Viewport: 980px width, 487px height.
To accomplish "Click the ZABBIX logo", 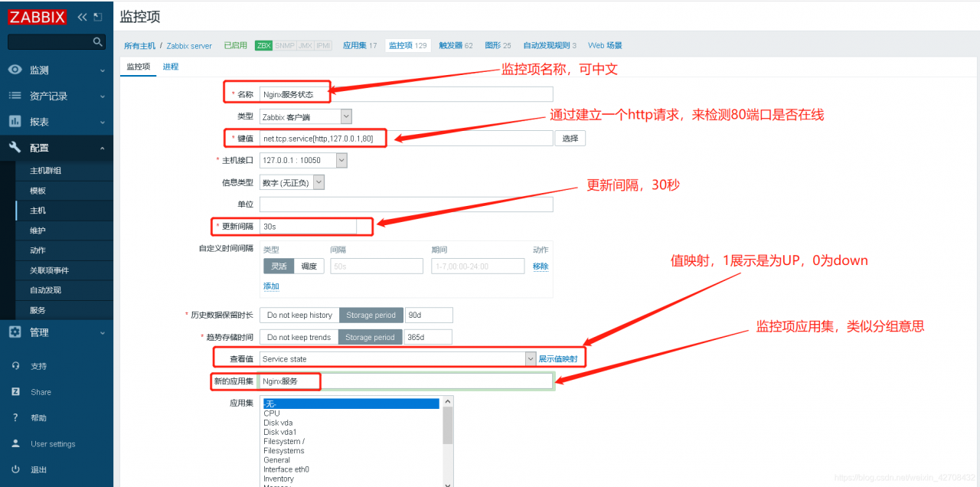I will pos(38,16).
